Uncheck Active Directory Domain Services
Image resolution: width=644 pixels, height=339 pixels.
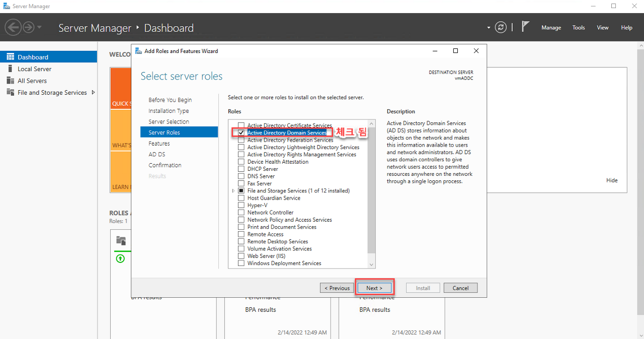tap(241, 132)
